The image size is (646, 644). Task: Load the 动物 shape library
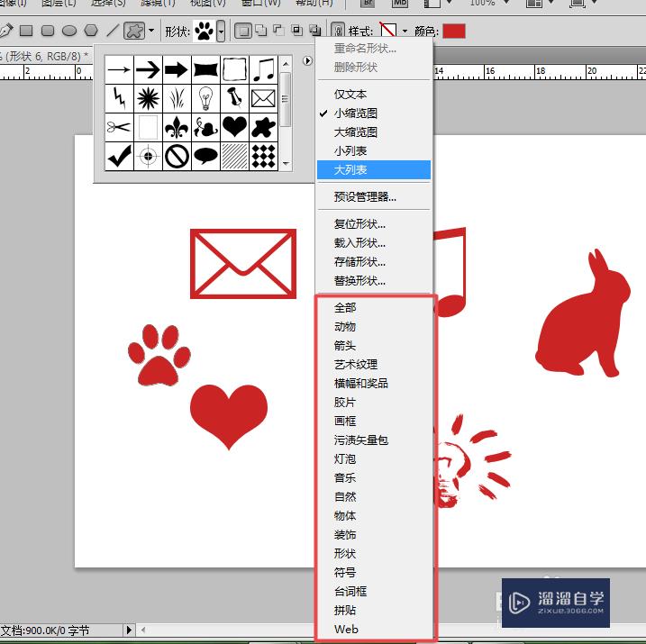(x=345, y=327)
